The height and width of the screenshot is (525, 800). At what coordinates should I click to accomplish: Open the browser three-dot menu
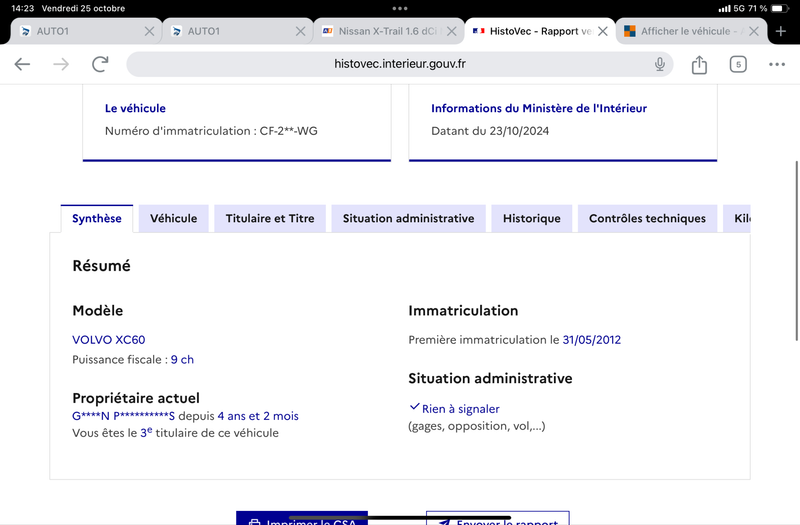point(777,64)
